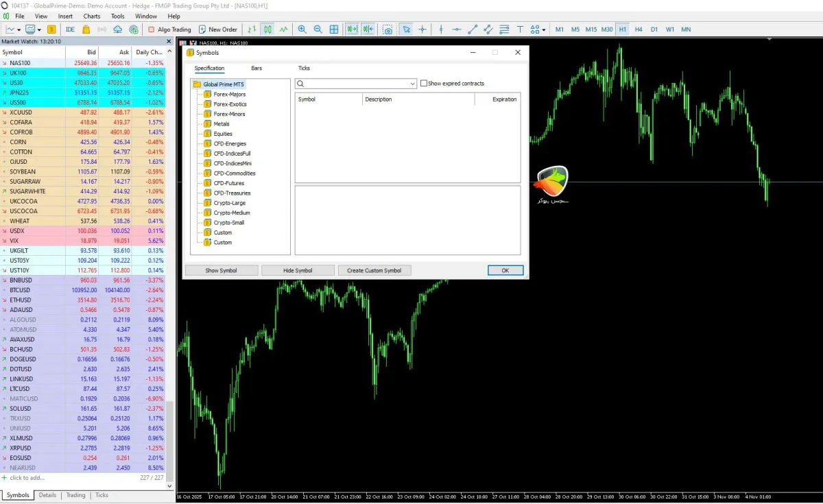Open the File menu
This screenshot has height=504, width=823.
19,16
